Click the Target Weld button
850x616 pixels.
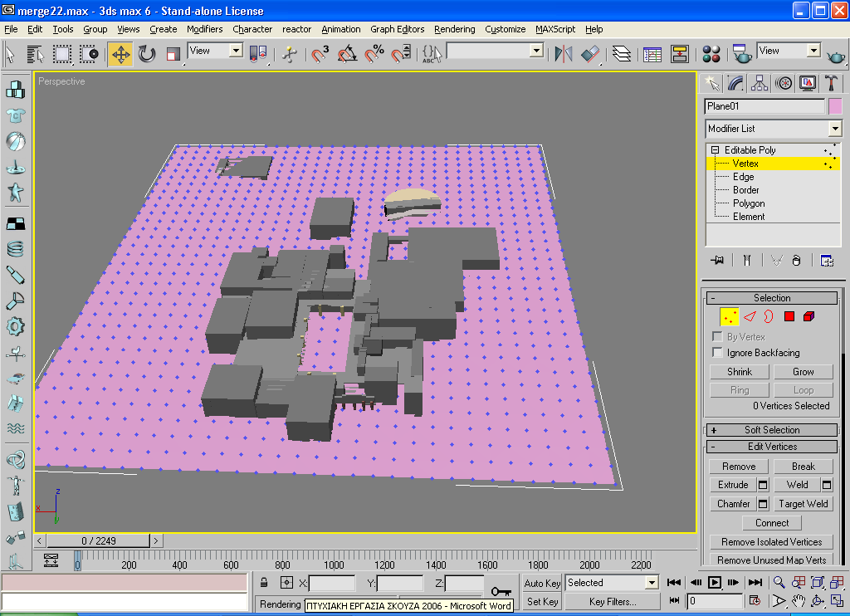803,504
